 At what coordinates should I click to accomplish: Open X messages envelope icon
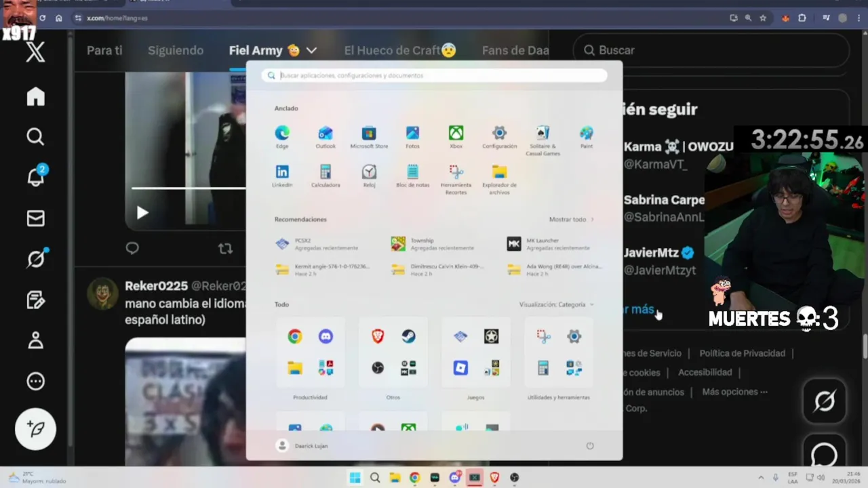coord(35,218)
